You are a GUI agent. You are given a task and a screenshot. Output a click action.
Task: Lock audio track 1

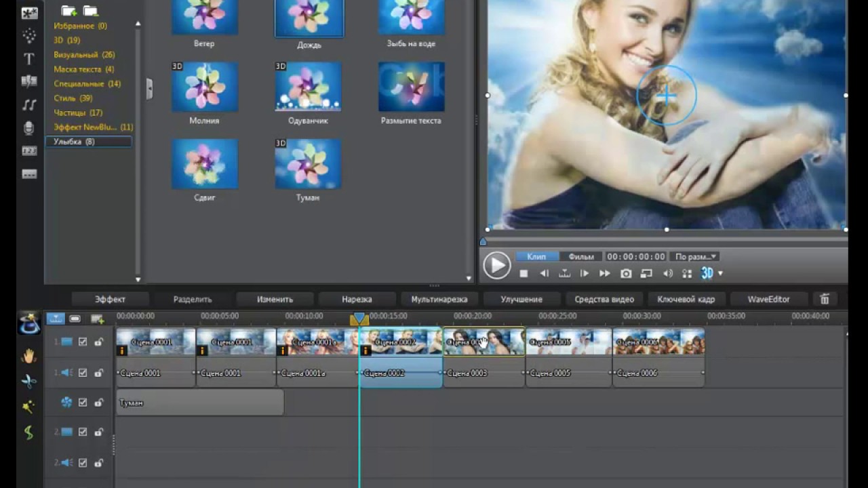pos(99,373)
